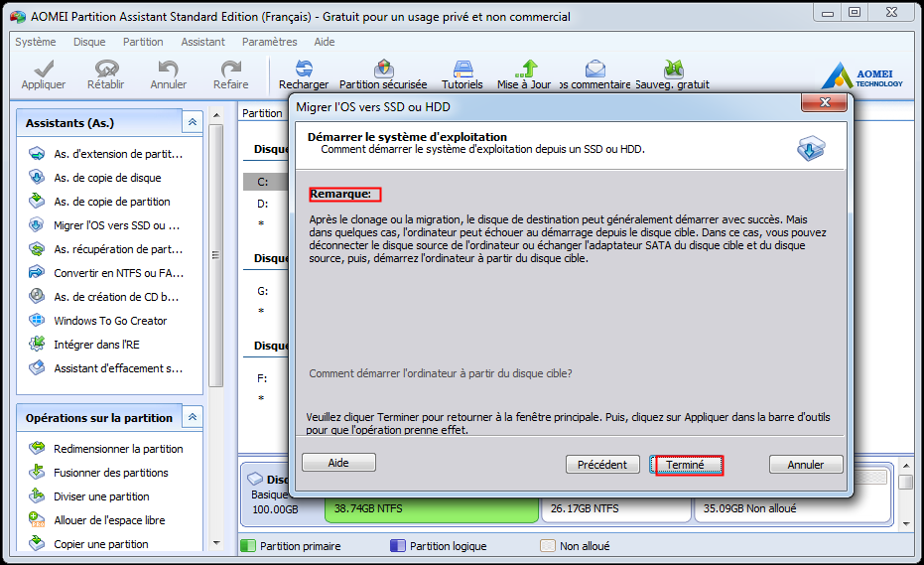Click the Recharger toolbar icon
Screen dimensions: 924x565
click(x=304, y=69)
